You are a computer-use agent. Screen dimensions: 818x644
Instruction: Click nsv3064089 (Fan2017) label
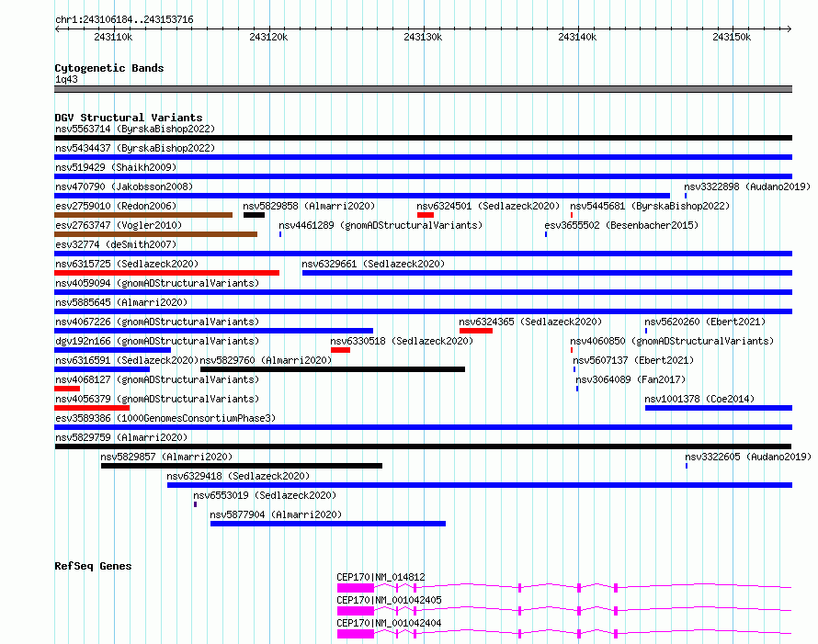point(631,379)
